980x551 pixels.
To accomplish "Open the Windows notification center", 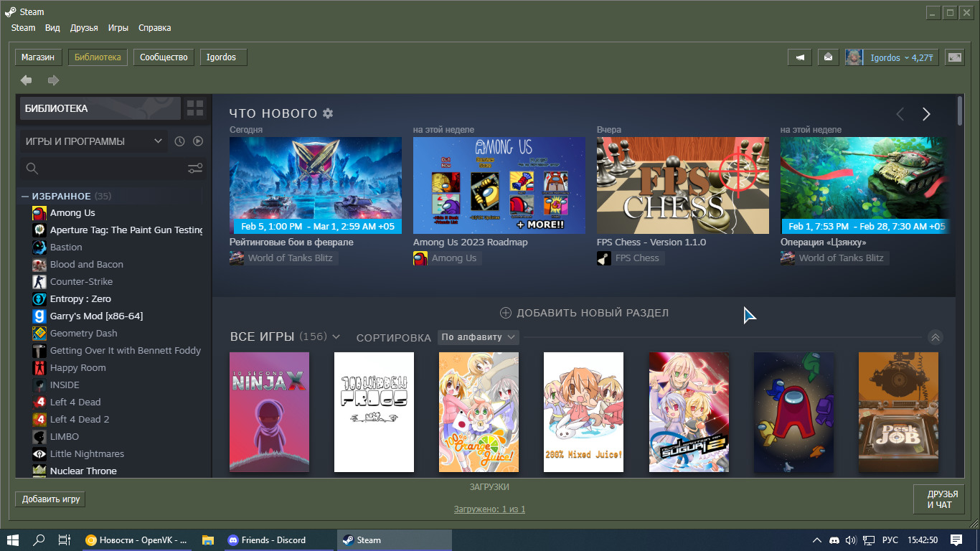I will pos(956,540).
